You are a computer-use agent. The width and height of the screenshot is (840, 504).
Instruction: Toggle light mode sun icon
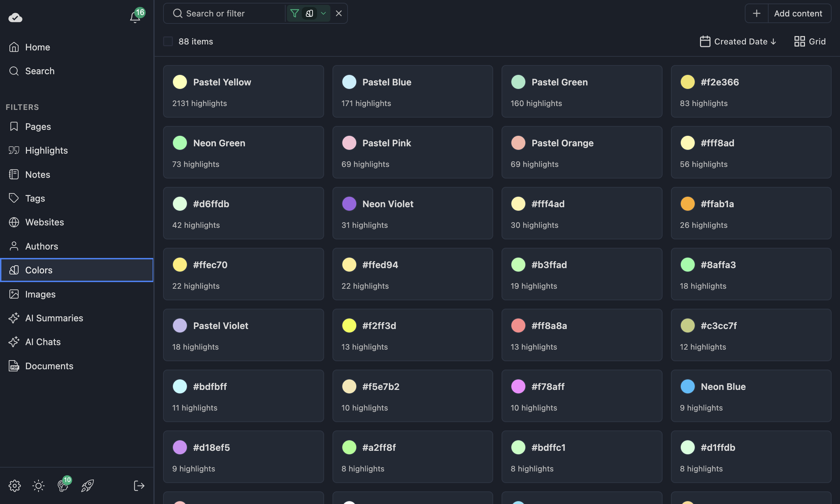coord(38,485)
